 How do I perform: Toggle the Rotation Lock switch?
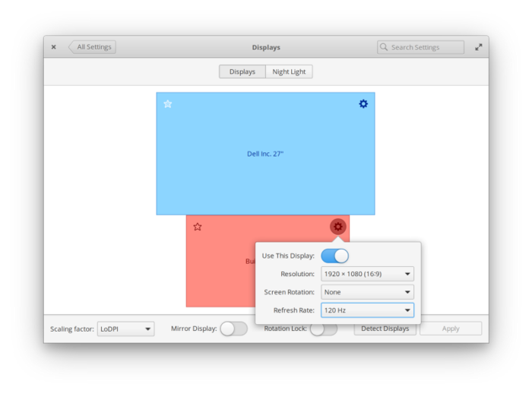(324, 329)
